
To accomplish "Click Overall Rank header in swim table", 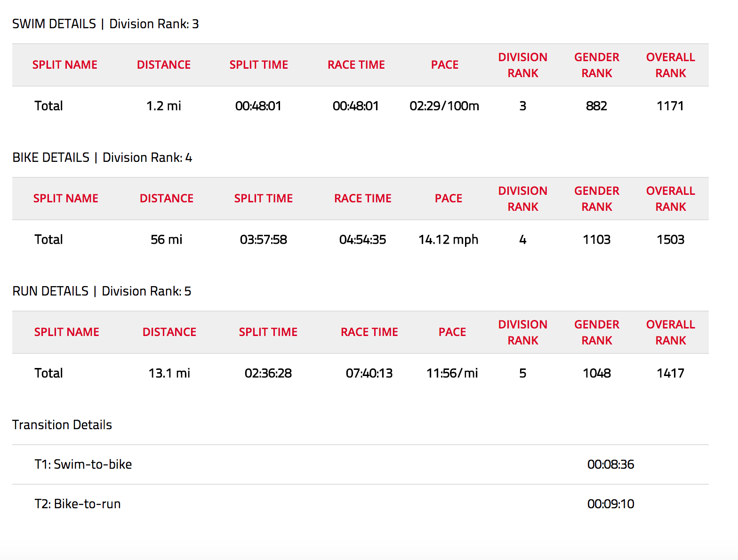I will [x=670, y=65].
